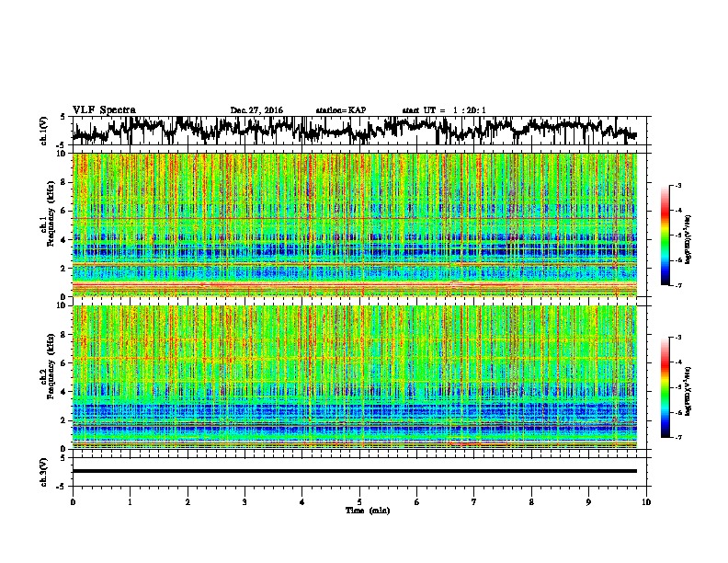Click inside the ch.2 frequency spectrogram
728x563 pixels.
point(354,377)
